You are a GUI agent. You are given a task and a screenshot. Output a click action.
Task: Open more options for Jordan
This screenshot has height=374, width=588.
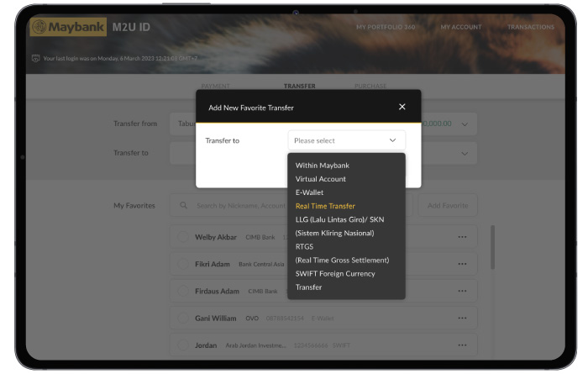click(462, 345)
